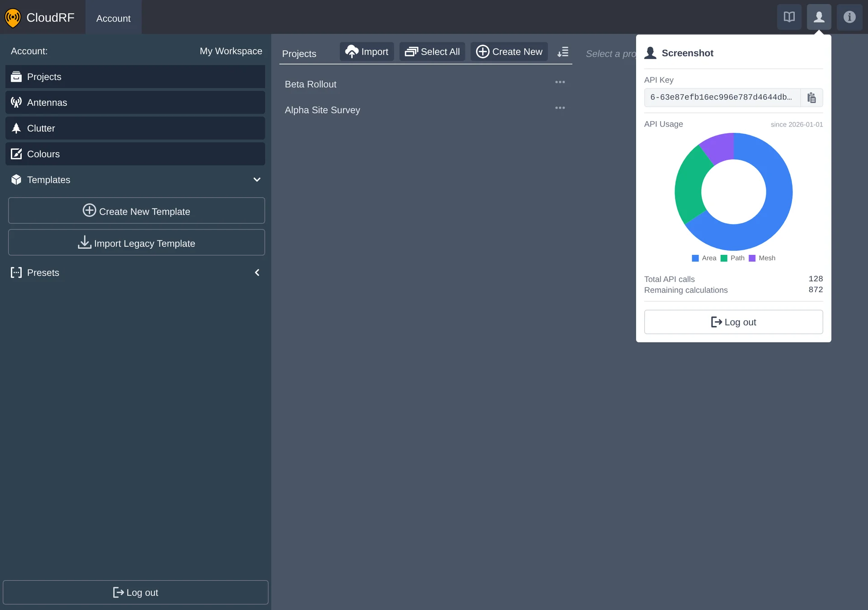The width and height of the screenshot is (868, 610).
Task: Open Projects in the sidebar
Action: tap(135, 76)
